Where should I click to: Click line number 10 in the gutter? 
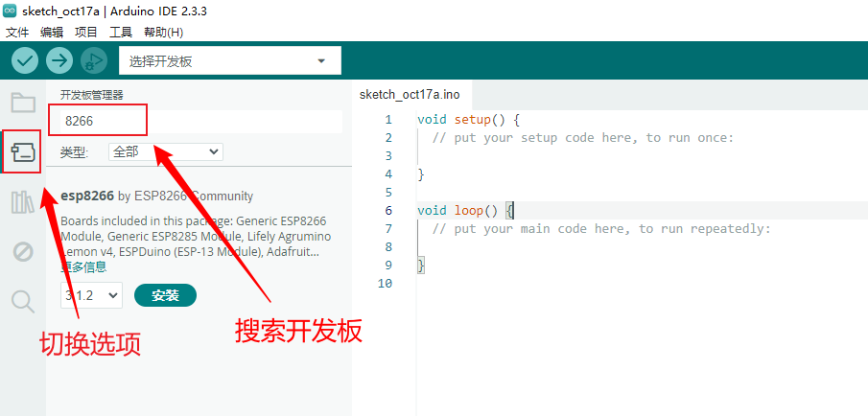pyautogui.click(x=385, y=283)
